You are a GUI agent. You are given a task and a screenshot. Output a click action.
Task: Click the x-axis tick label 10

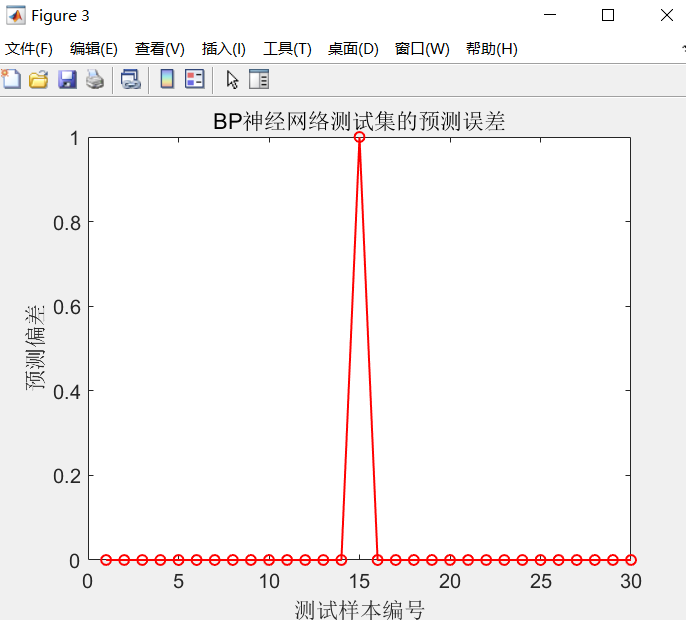click(x=269, y=581)
